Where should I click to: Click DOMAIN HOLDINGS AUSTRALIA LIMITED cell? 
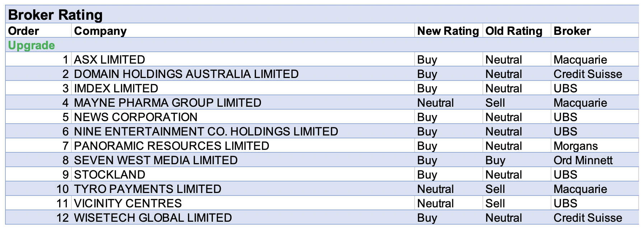186,74
